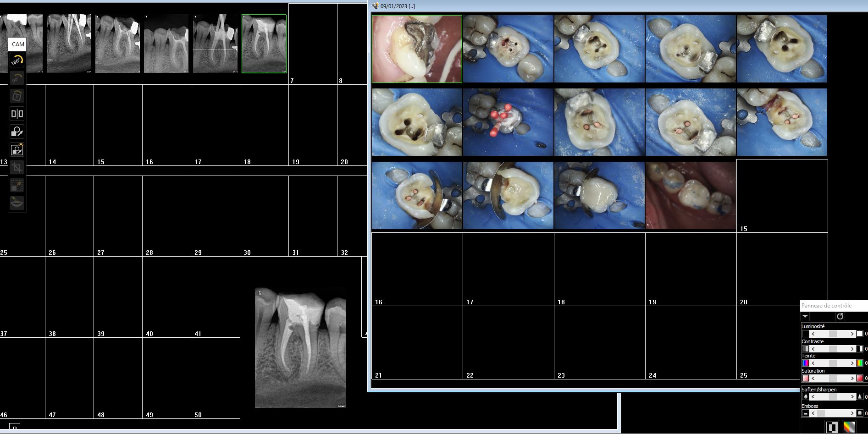Click the Contraste slider left arrow
Viewport: 868px width, 434px height.
click(x=813, y=349)
